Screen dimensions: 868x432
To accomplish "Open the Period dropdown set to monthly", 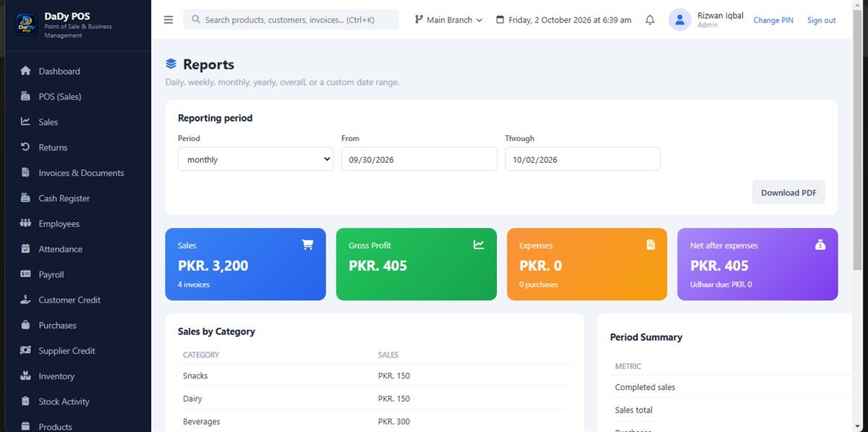I will pos(255,159).
